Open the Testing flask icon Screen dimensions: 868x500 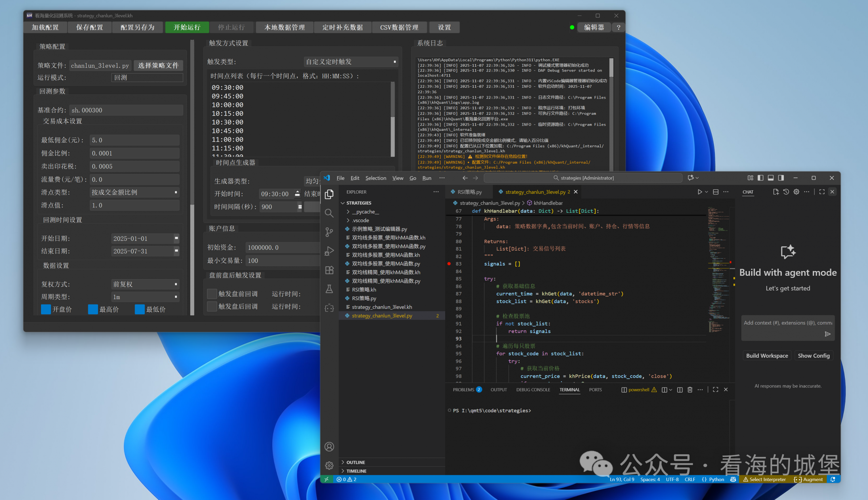point(329,289)
